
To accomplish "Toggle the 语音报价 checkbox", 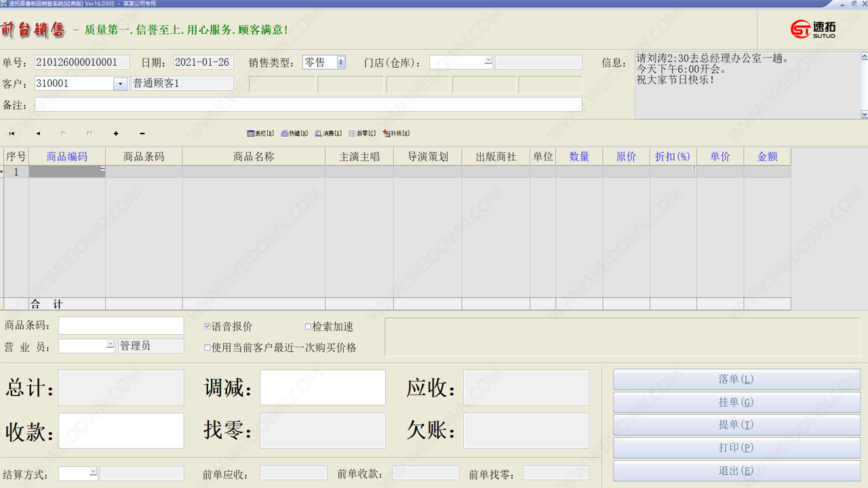I will [x=208, y=327].
